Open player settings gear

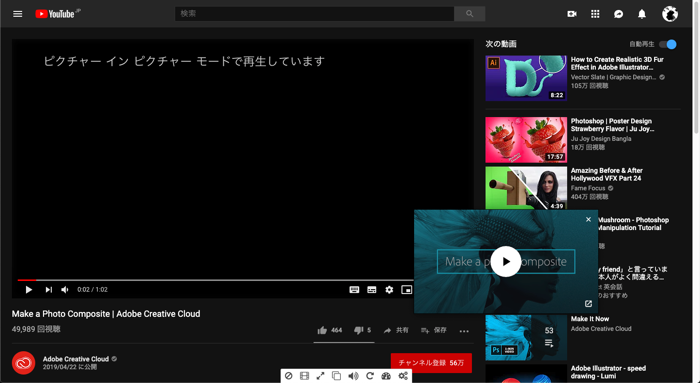coord(389,290)
